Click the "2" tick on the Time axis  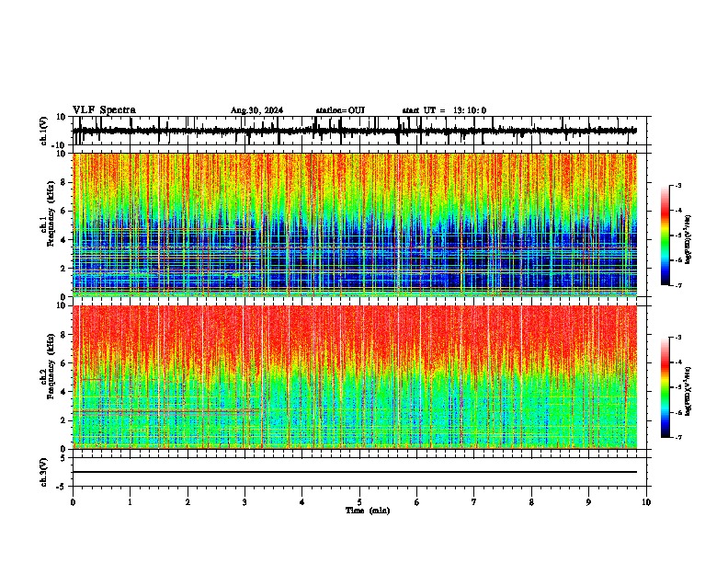(188, 502)
